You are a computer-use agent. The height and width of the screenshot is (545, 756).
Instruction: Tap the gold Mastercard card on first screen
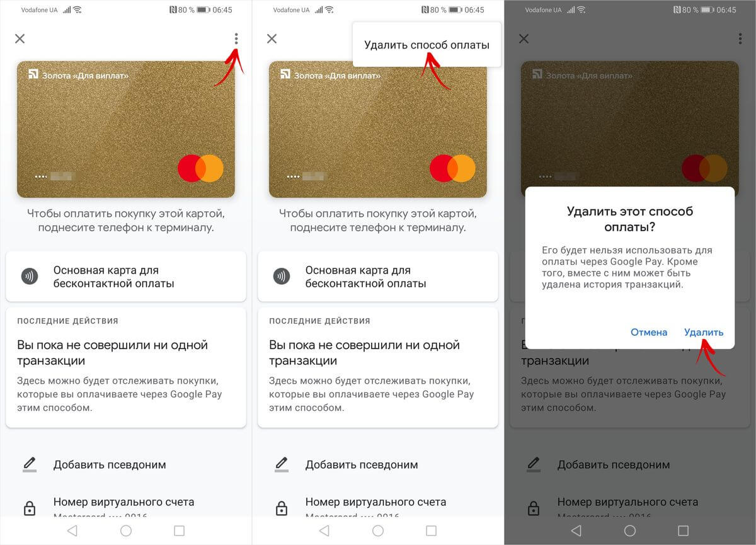coord(126,129)
